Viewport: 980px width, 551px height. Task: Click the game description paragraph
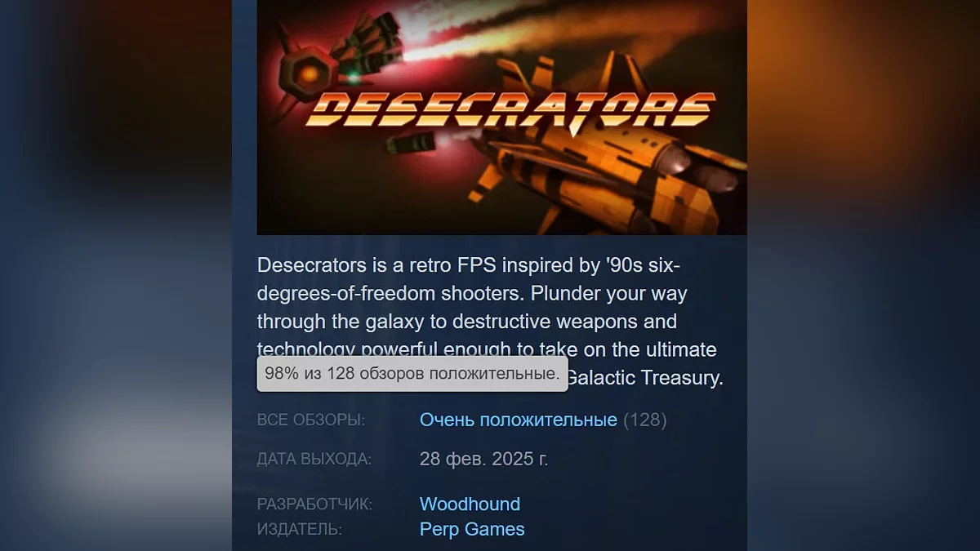coord(490,322)
